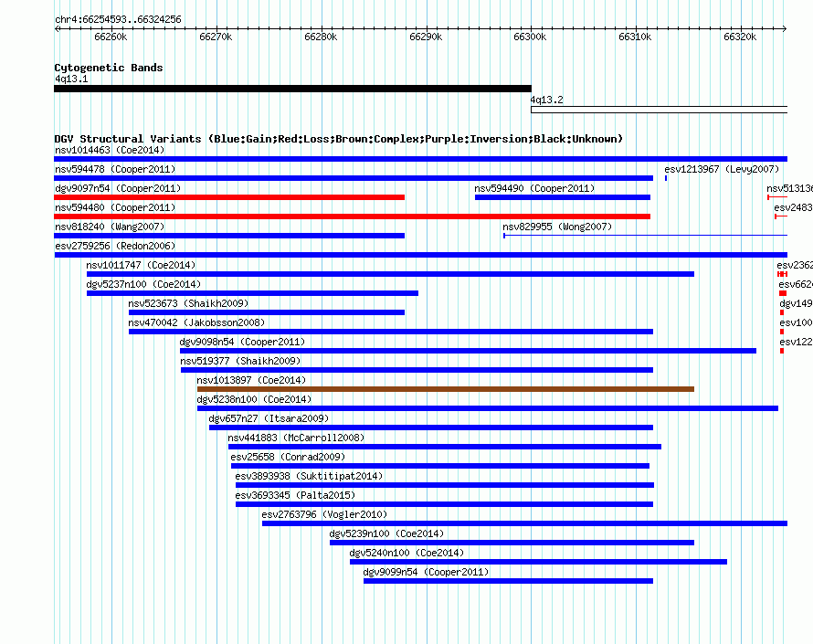Open variant dgv5240n100 (Coe2014)

pos(407,553)
